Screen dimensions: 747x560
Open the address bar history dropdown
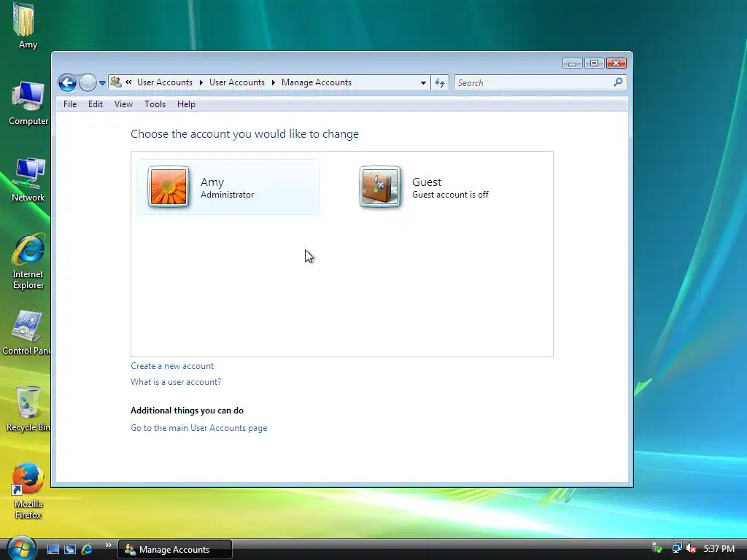(423, 83)
